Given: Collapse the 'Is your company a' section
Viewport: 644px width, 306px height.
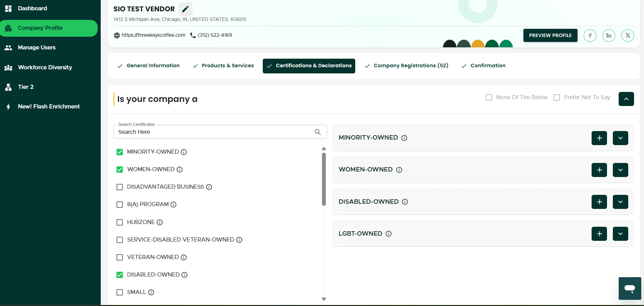Looking at the screenshot, I should tap(626, 99).
